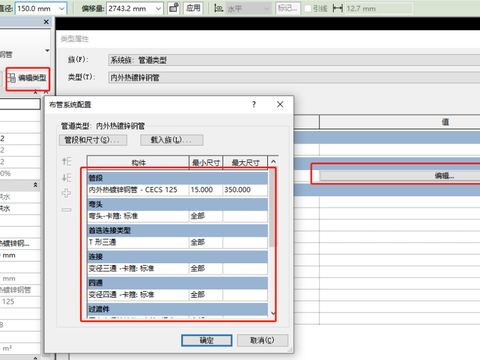480x360 pixels.
Task: Click the 350.000 maximum size cell
Action: 245,190
